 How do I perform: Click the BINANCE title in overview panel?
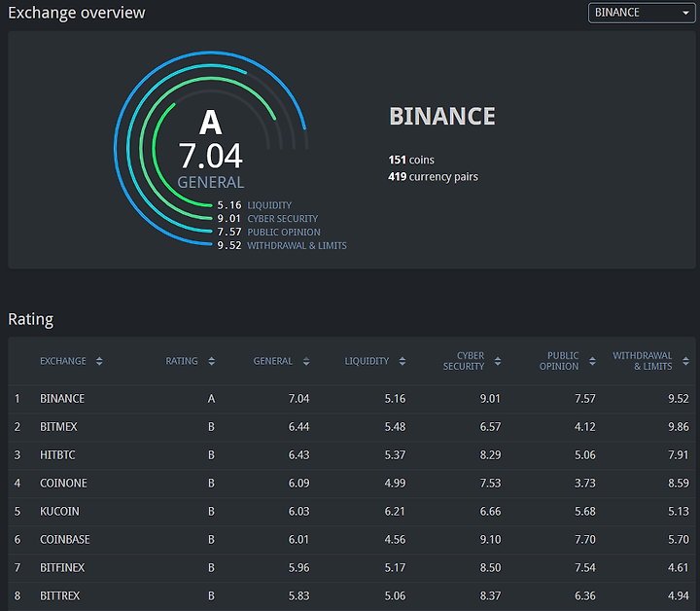pos(442,117)
